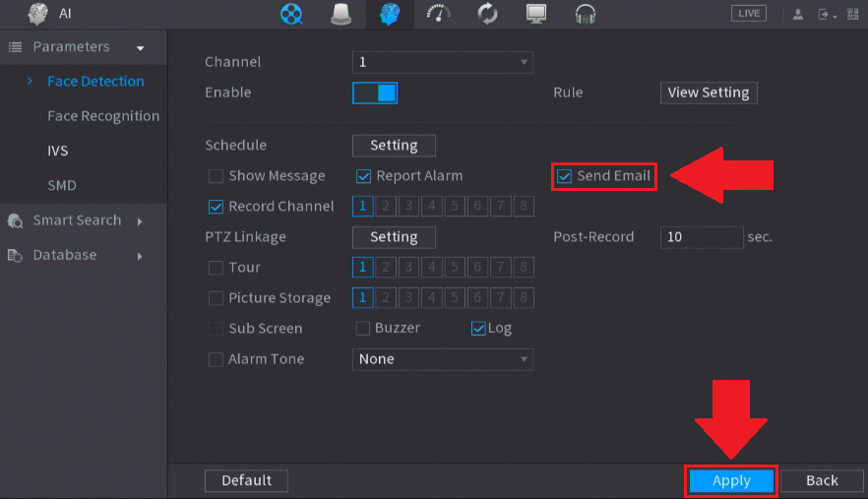Select Tour channel 3
Image resolution: width=868 pixels, height=499 pixels.
408,268
